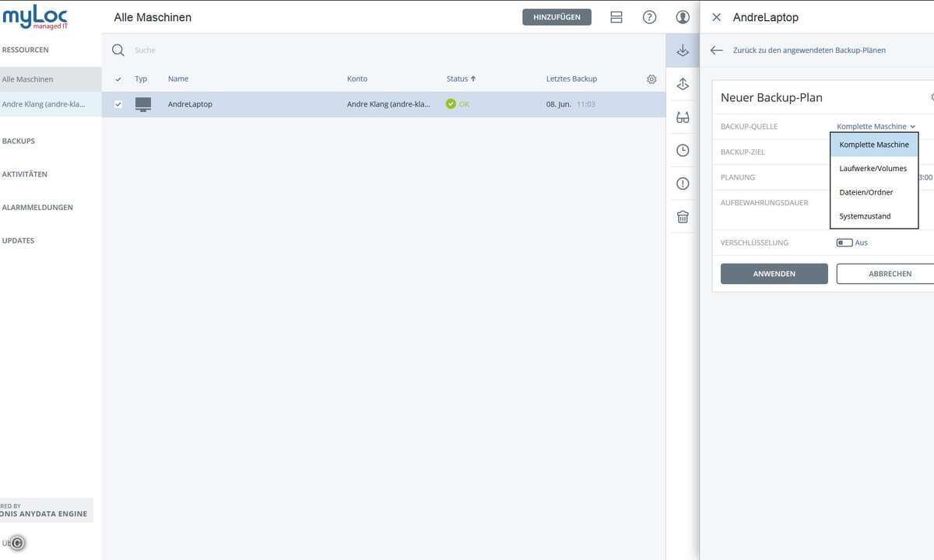Open the alerts exclamation icon
The width and height of the screenshot is (934, 560).
click(683, 184)
